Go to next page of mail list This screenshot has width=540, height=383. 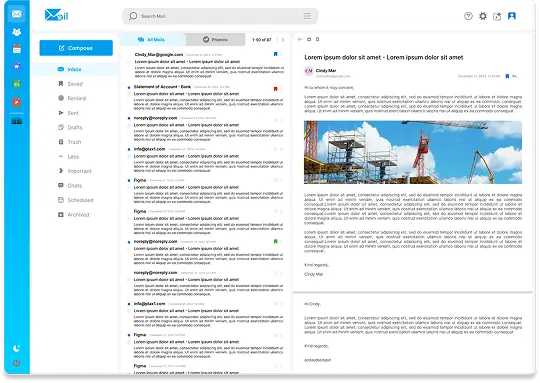click(x=283, y=40)
